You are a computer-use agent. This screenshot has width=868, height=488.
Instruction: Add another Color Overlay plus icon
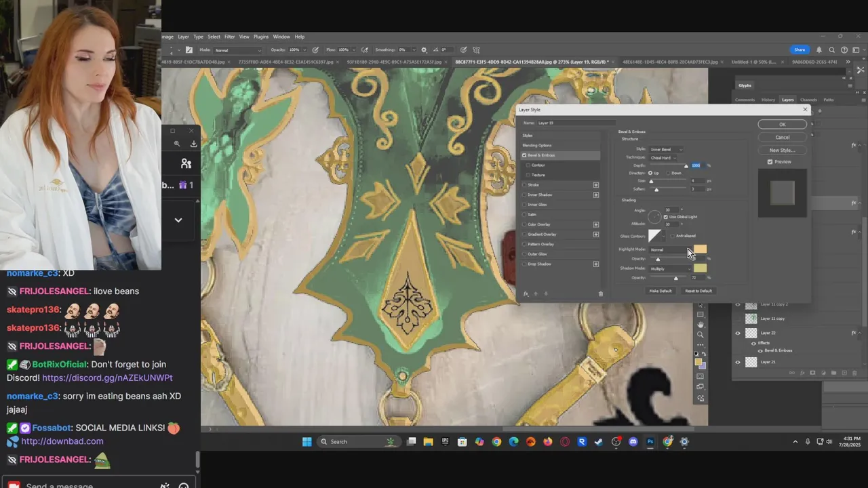coord(595,224)
